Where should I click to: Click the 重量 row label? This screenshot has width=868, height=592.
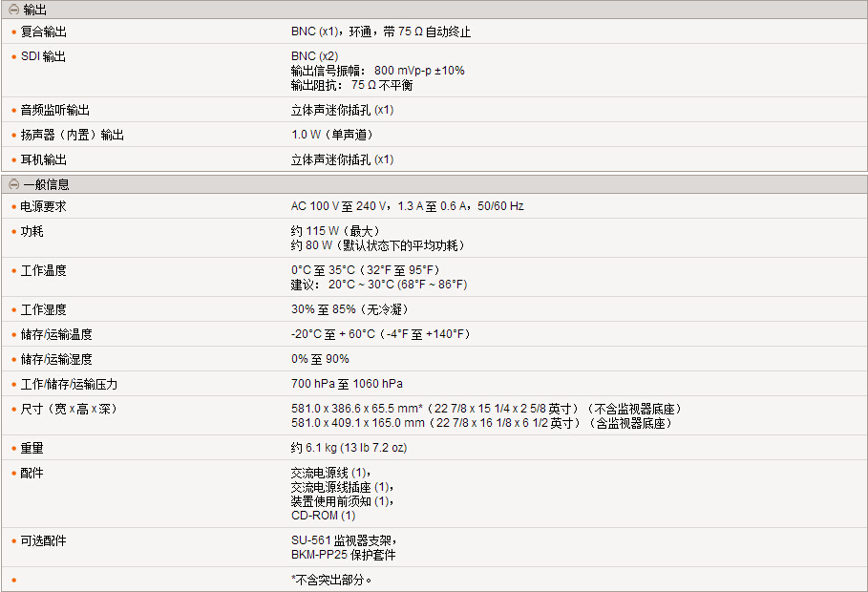[x=32, y=448]
